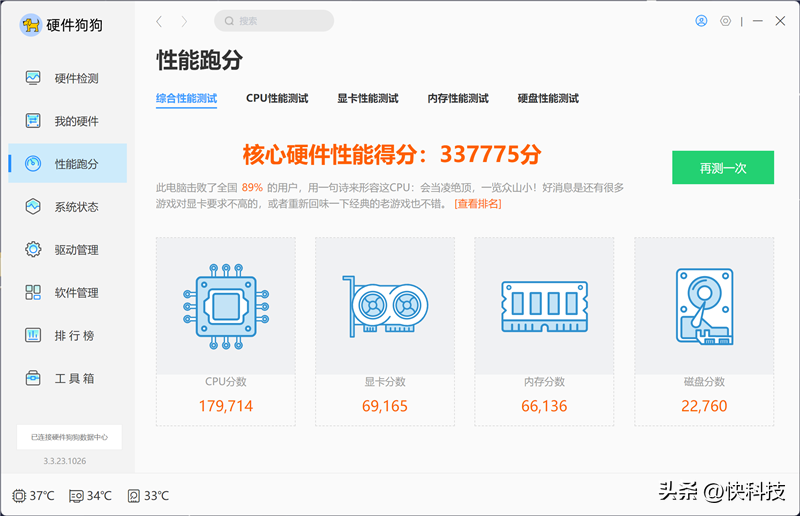
Task: Open 我的硬件 icon in sidebar
Action: pos(33,121)
